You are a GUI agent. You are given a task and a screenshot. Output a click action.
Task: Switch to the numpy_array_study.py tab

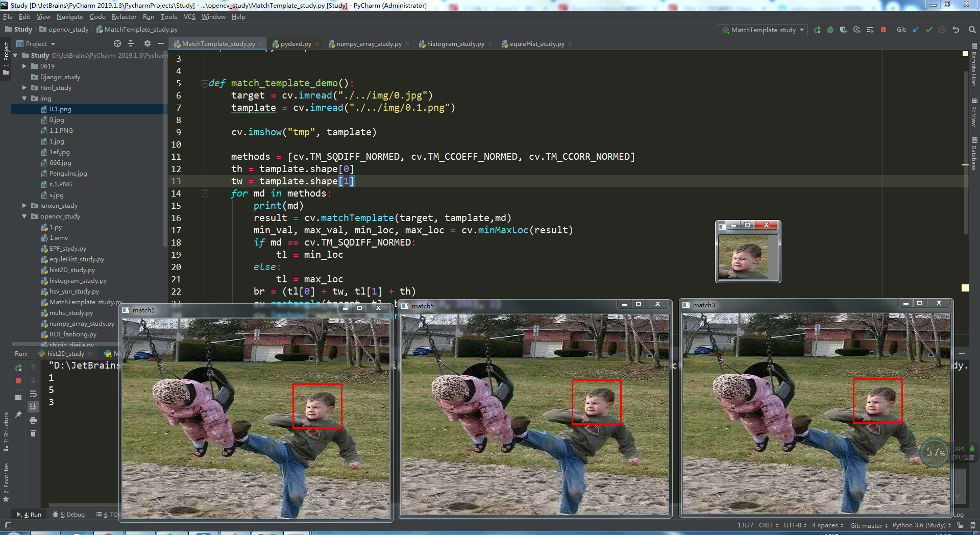[369, 43]
